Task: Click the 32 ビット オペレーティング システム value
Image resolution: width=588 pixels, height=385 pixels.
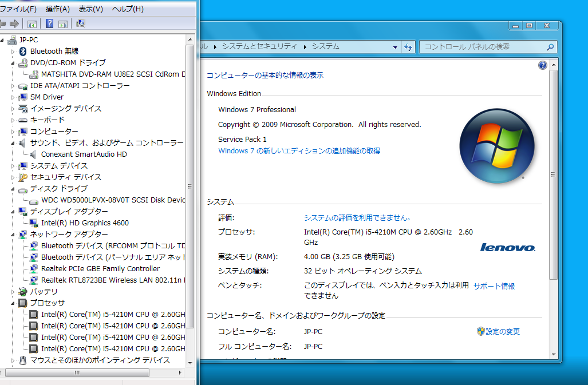Action: [x=362, y=271]
